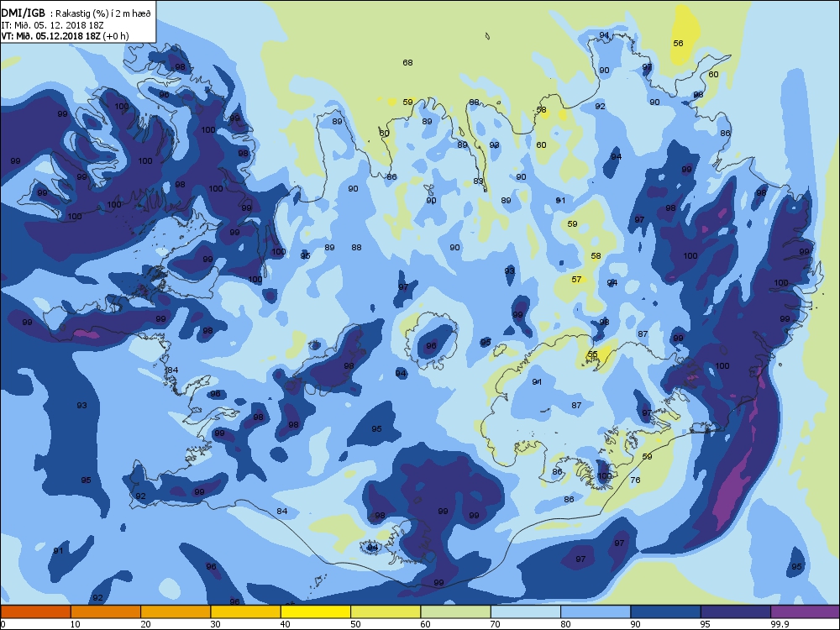Viewport: 840px width, 630px height.
Task: Select the 50–60 yellow-green legend swatch
Action: point(386,612)
